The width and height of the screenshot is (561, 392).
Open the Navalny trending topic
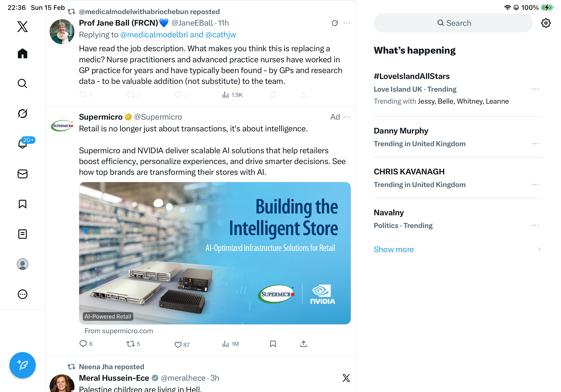pos(389,213)
